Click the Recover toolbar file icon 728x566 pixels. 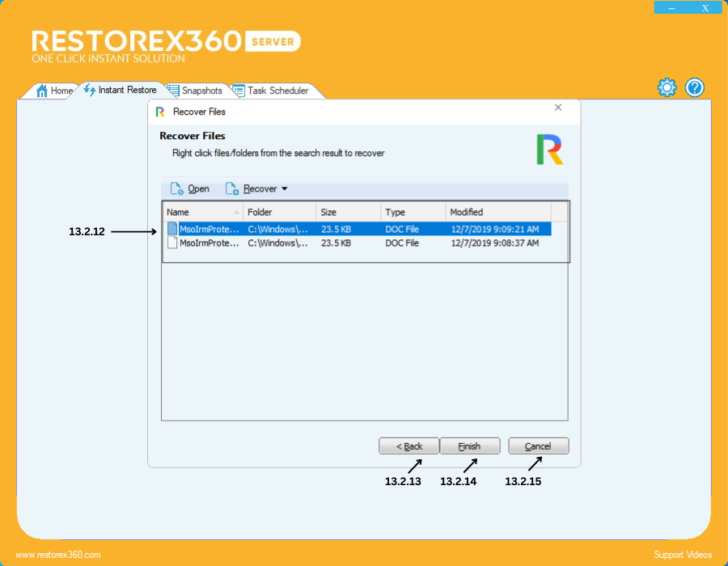[231, 189]
